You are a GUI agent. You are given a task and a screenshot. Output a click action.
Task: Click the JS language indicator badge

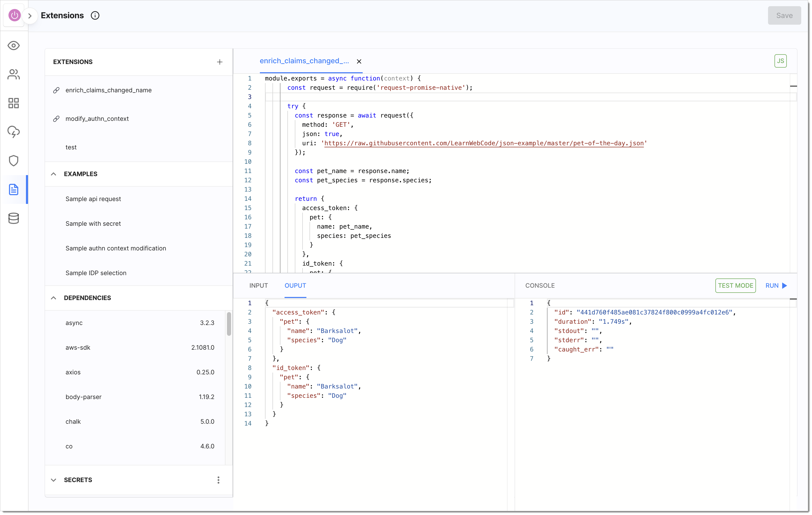[x=781, y=60]
